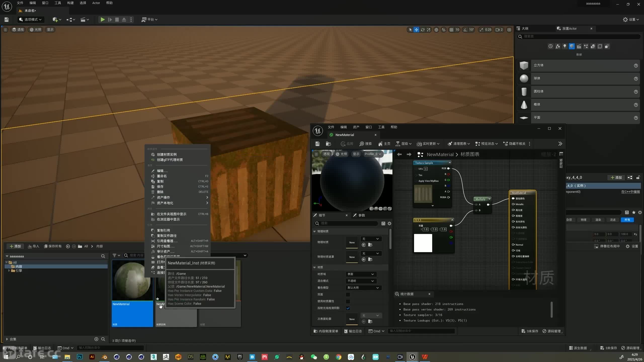This screenshot has width=644, height=362.
Task: Open Photoshop from the Windows taskbar
Action: 80,357
